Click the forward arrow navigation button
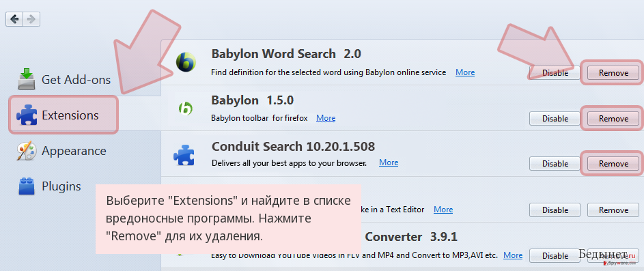Viewport: 644px width, 271px height. click(x=31, y=19)
